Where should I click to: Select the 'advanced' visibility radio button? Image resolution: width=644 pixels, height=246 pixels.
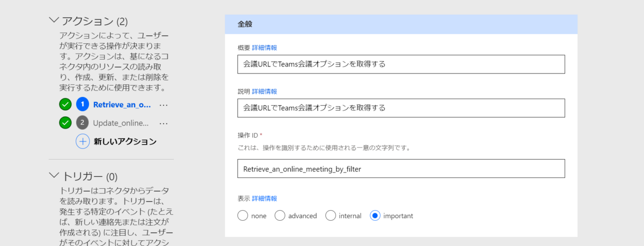pyautogui.click(x=280, y=215)
